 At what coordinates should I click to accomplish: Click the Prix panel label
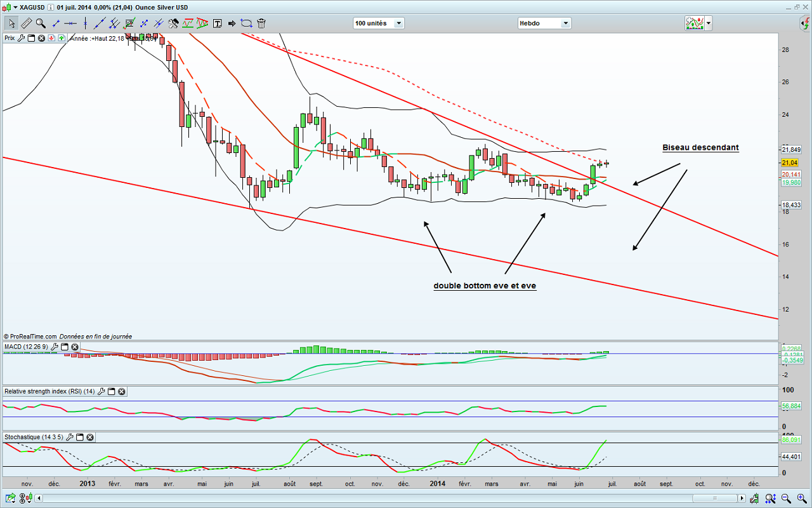10,38
